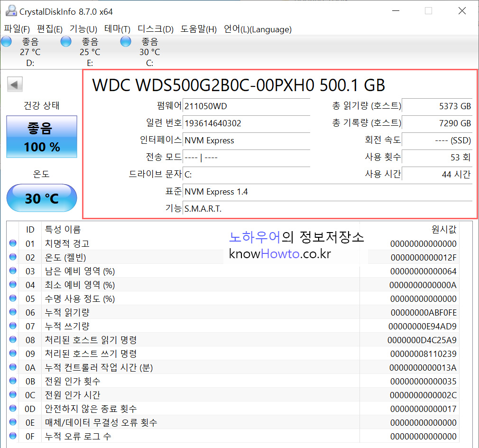Open the 도움말(H) menu
Image resolution: width=479 pixels, height=448 pixels.
199,29
